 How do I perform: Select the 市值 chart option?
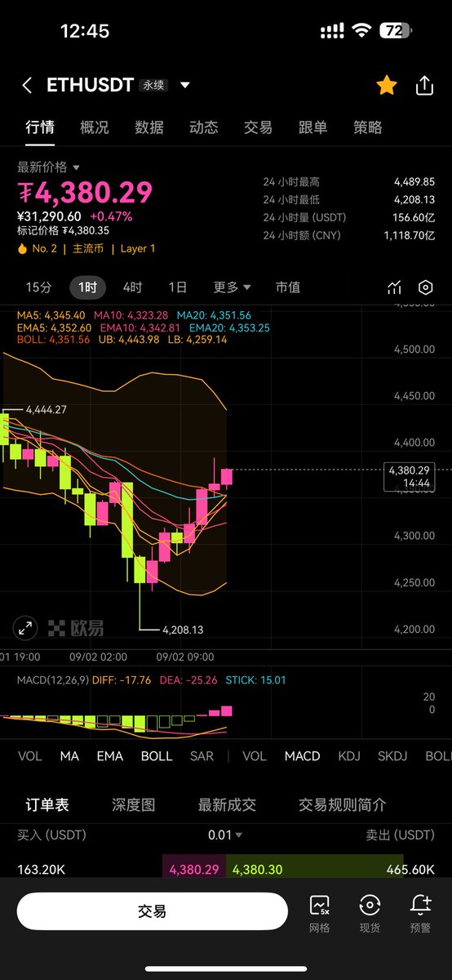coord(288,287)
